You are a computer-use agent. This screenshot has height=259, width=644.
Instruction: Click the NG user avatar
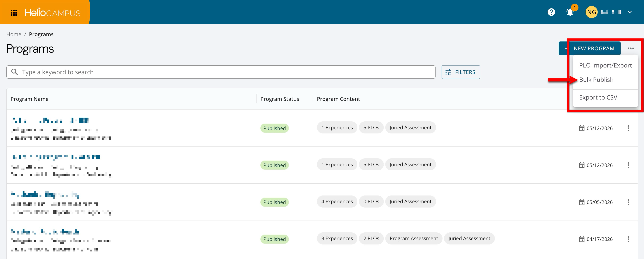point(591,12)
